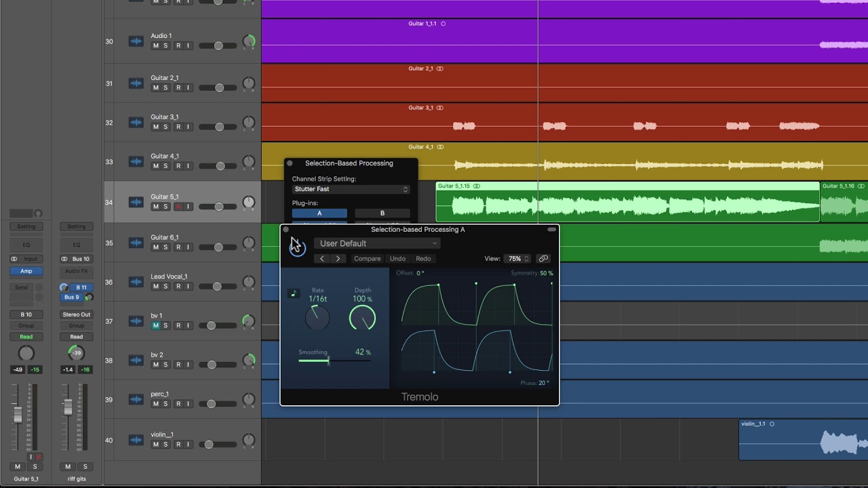Image resolution: width=868 pixels, height=488 pixels.
Task: Click the Bus 9 send slot
Action: 72,297
